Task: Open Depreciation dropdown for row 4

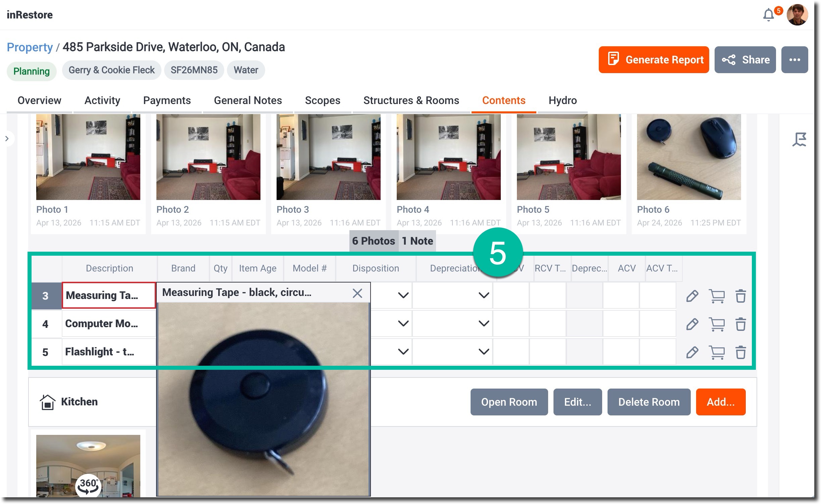Action: [483, 323]
